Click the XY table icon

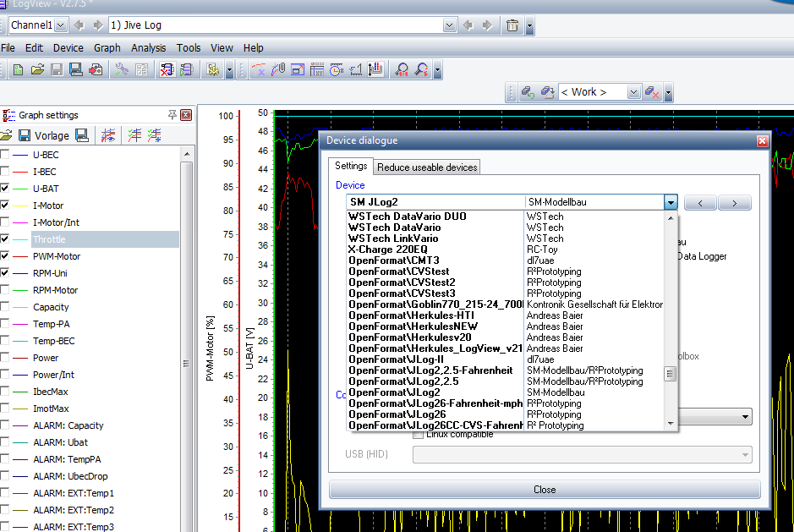[317, 70]
